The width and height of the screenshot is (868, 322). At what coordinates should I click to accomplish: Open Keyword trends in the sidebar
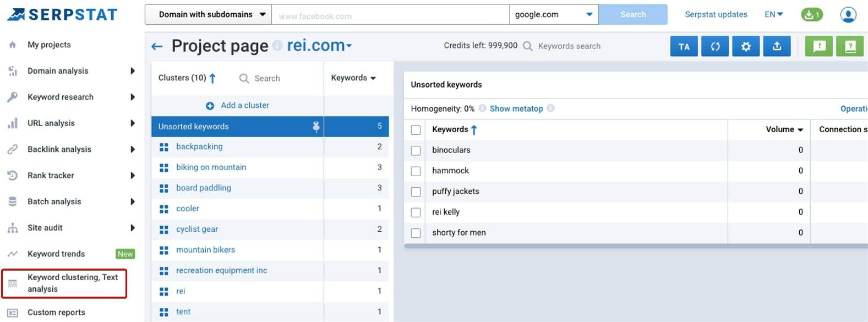[x=56, y=254]
